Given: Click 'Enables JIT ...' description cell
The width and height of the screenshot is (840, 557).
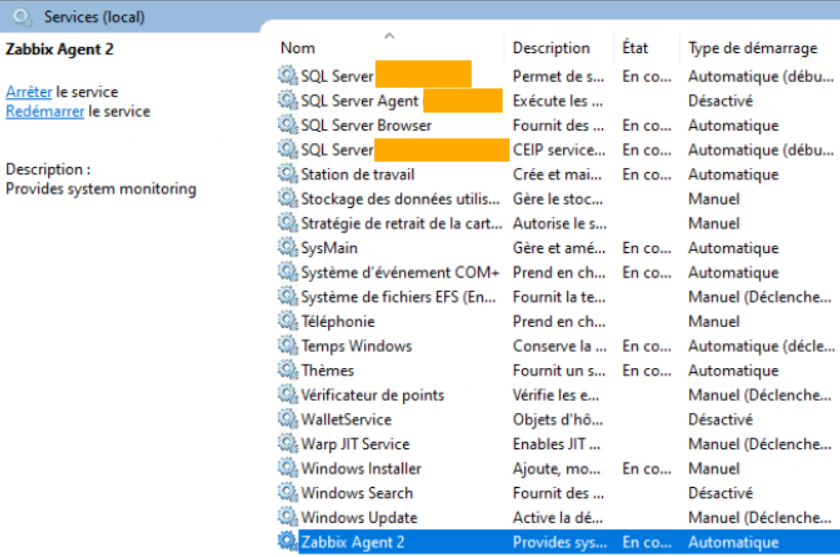Looking at the screenshot, I should 557,444.
